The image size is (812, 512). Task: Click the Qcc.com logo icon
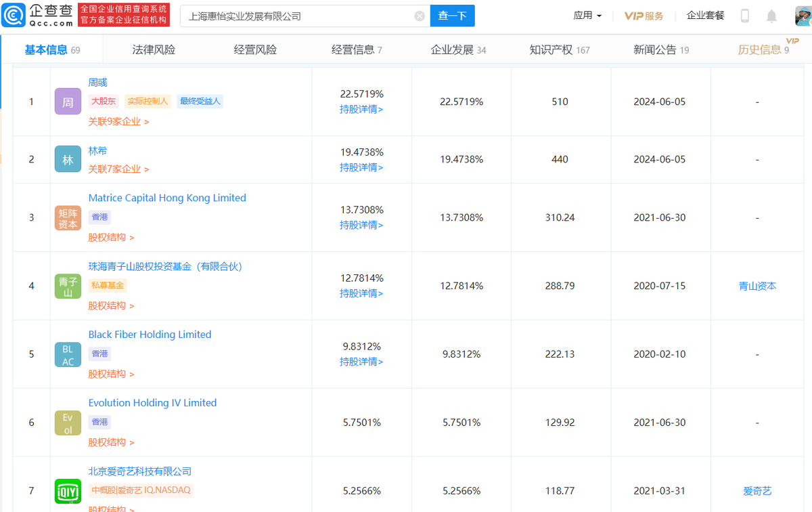click(x=14, y=15)
